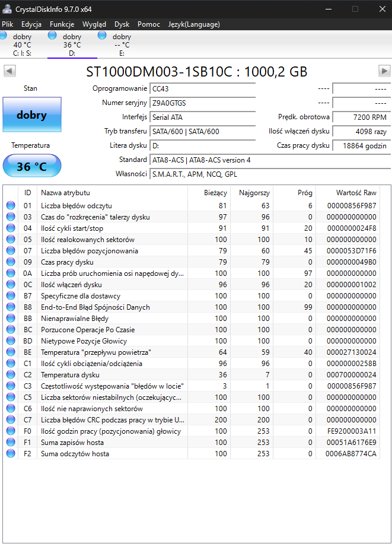Viewport: 392px width, 547px height.
Task: Select row 'Ilość nie naprawionych sektorów'
Action: pyautogui.click(x=192, y=409)
